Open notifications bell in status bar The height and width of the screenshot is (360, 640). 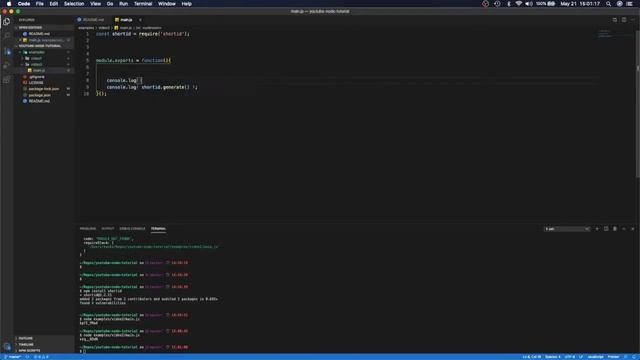tap(634, 357)
